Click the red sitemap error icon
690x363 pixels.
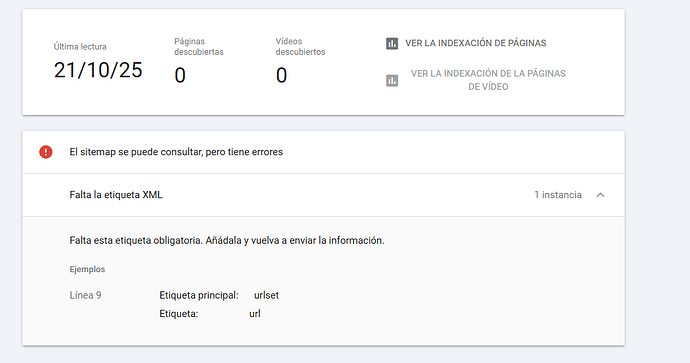(x=46, y=152)
